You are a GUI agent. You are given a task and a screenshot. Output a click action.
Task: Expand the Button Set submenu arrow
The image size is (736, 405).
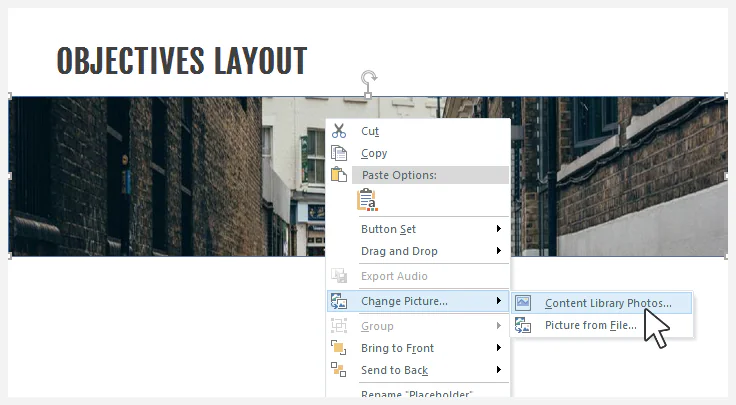click(498, 229)
